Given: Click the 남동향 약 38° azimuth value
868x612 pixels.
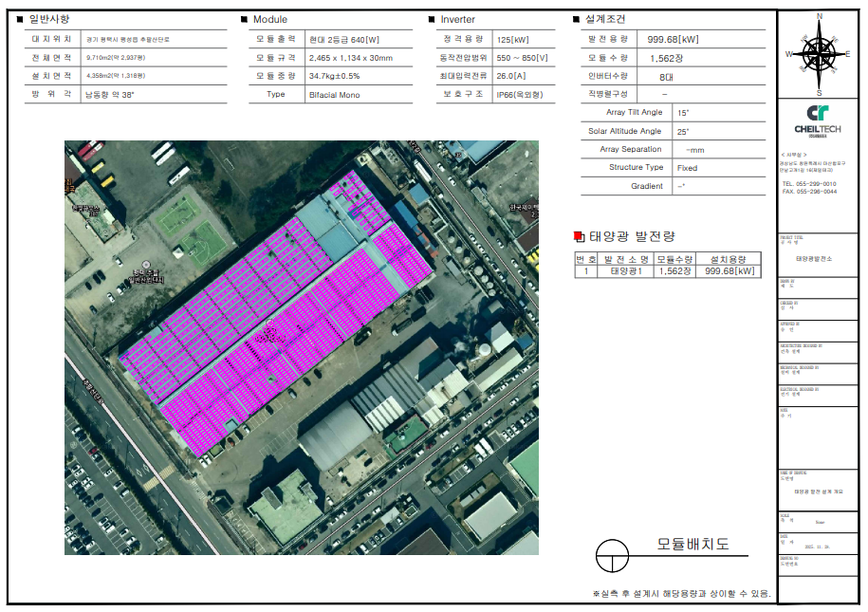Looking at the screenshot, I should [x=110, y=94].
